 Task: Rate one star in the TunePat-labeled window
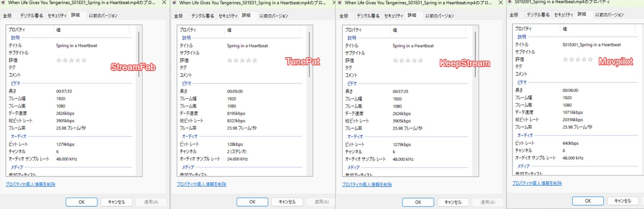tap(230, 61)
